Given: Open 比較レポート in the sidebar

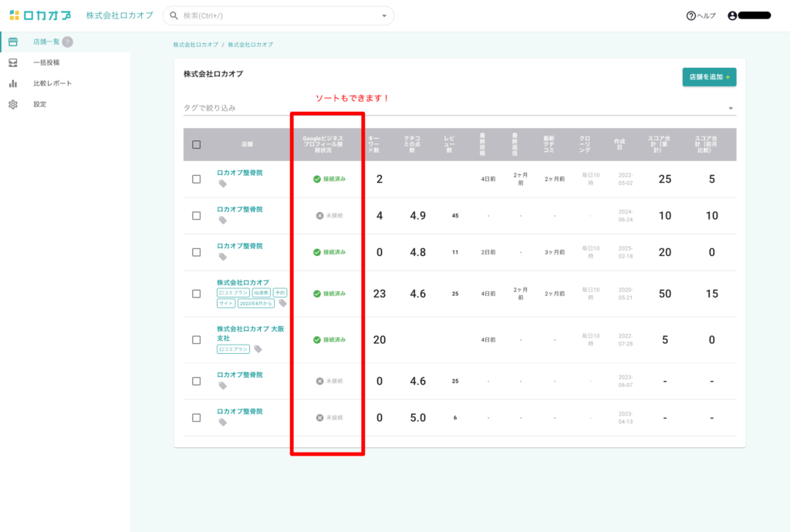Looking at the screenshot, I should pyautogui.click(x=65, y=83).
